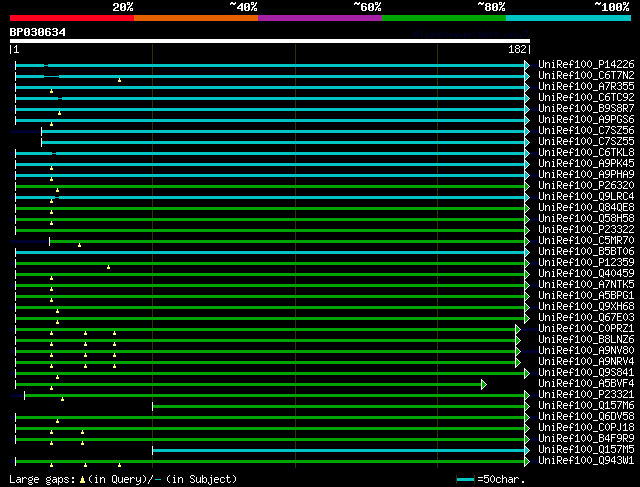Click the purple ~60% identity legend segment
Screen dimensions: 640x487
320,18
